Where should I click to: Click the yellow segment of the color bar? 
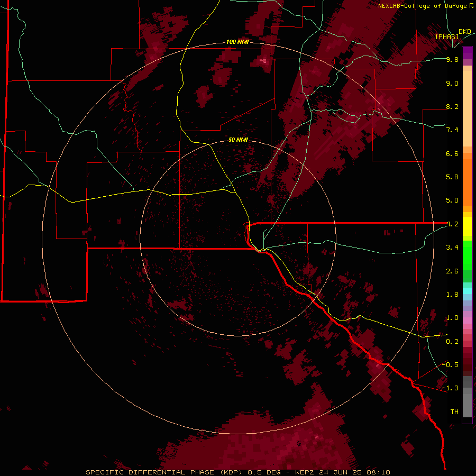click(467, 226)
